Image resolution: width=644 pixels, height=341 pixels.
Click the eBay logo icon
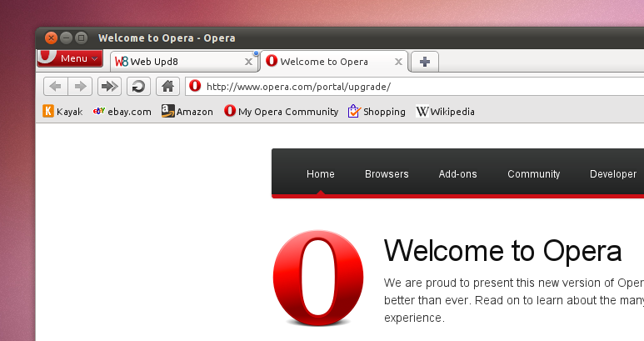tap(99, 111)
